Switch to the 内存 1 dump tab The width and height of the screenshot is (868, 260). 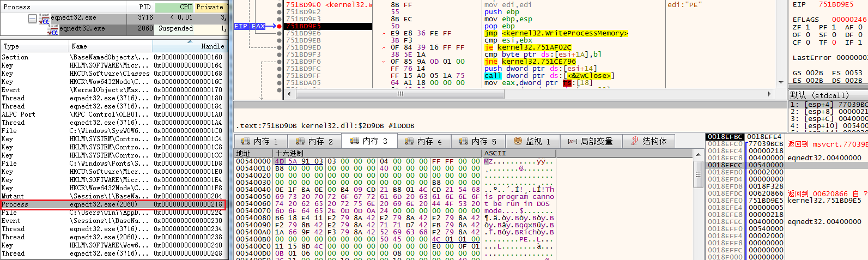tap(260, 141)
